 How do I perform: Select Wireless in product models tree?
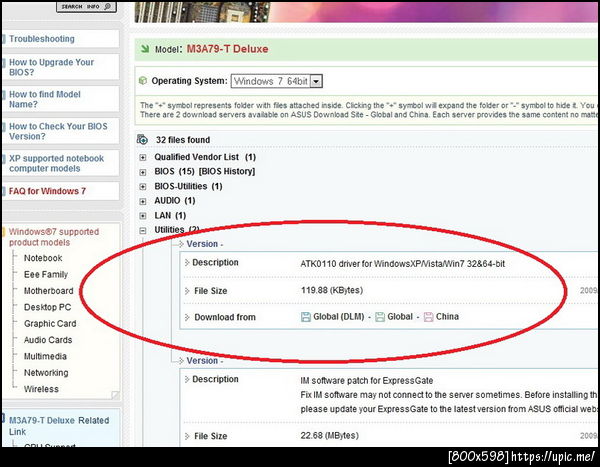point(41,389)
